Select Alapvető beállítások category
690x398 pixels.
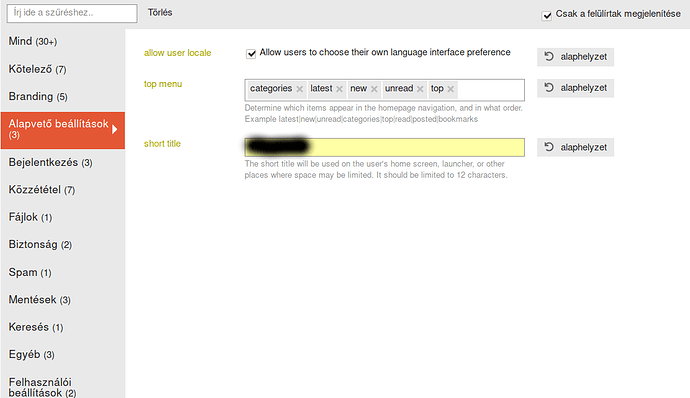coord(63,130)
